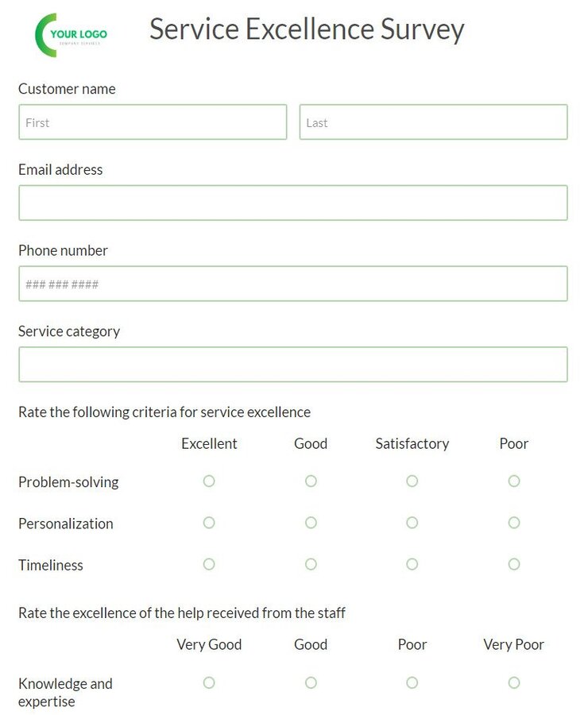This screenshot has width=588, height=715.
Task: Select Satisfactory for Personalization
Action: tap(412, 523)
